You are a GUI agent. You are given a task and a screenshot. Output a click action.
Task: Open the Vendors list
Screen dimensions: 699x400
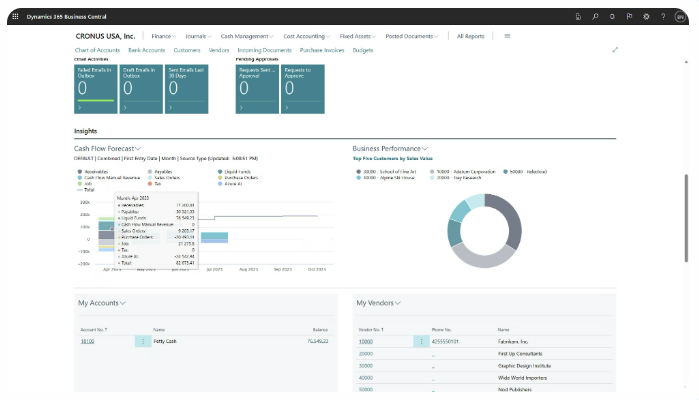point(219,50)
